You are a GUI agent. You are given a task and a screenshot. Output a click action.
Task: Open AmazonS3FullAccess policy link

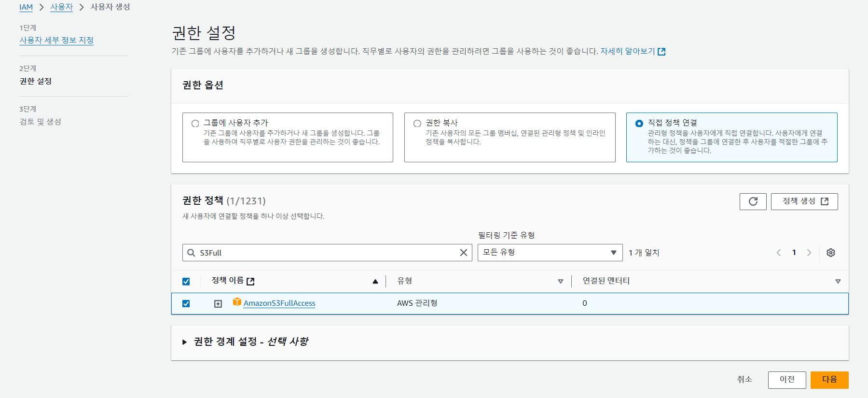[279, 303]
